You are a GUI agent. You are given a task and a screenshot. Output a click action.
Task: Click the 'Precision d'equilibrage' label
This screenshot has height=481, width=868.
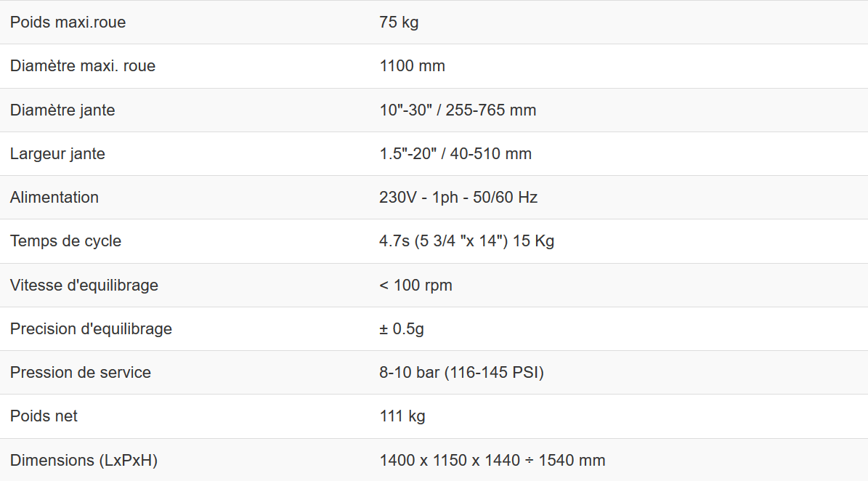tap(91, 329)
